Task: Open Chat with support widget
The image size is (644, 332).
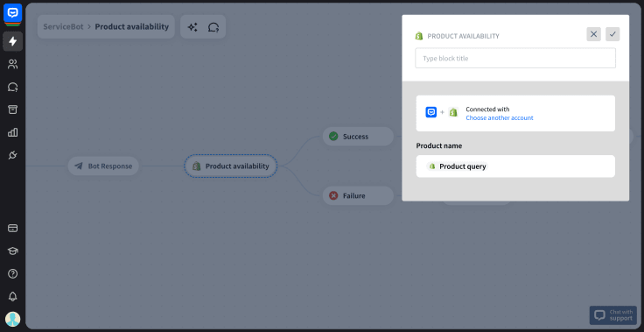Action: pos(613,315)
